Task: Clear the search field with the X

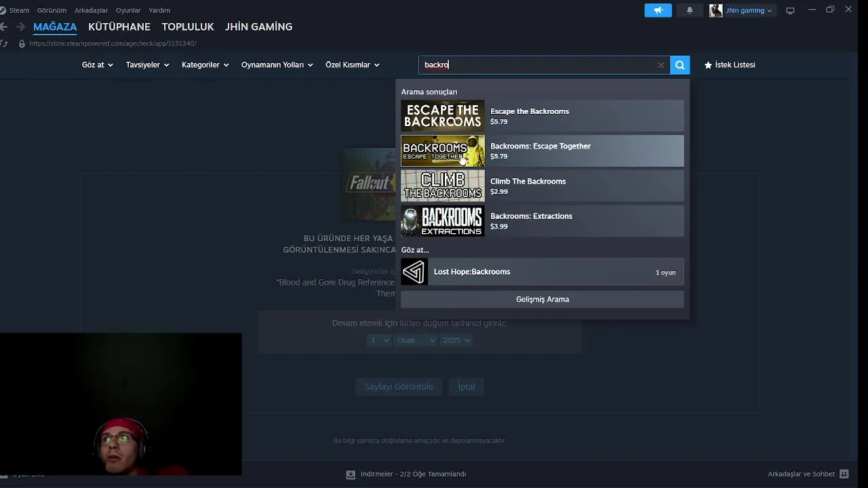Action: tap(660, 65)
